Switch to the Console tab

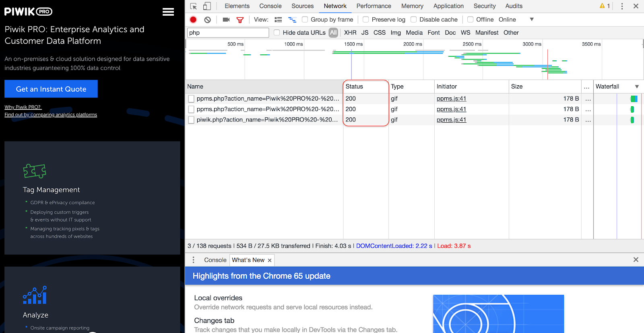click(270, 6)
